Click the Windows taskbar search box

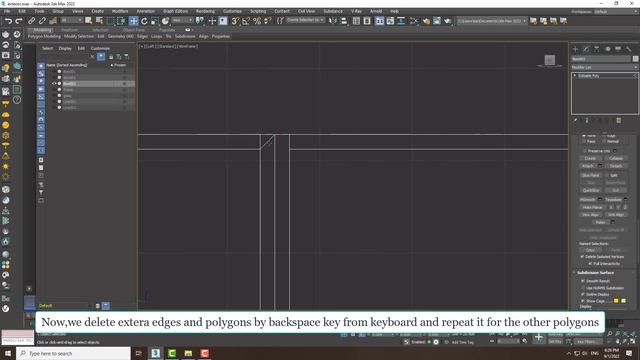pos(73,353)
